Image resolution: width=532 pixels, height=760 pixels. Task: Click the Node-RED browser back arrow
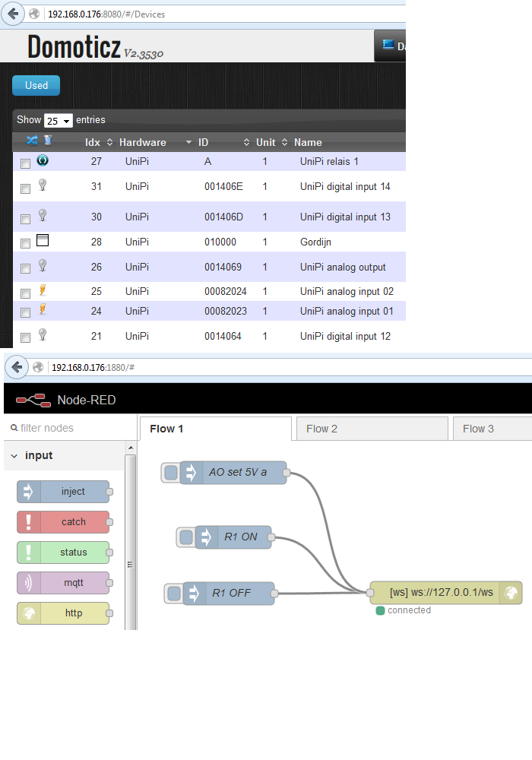pyautogui.click(x=17, y=367)
